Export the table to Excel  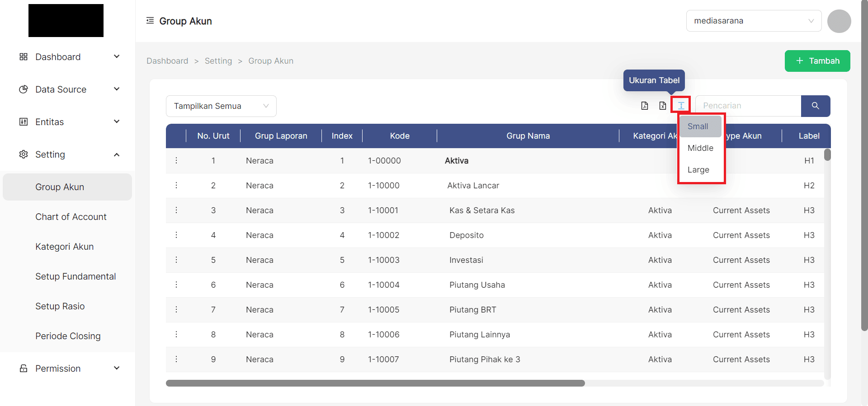pos(662,106)
